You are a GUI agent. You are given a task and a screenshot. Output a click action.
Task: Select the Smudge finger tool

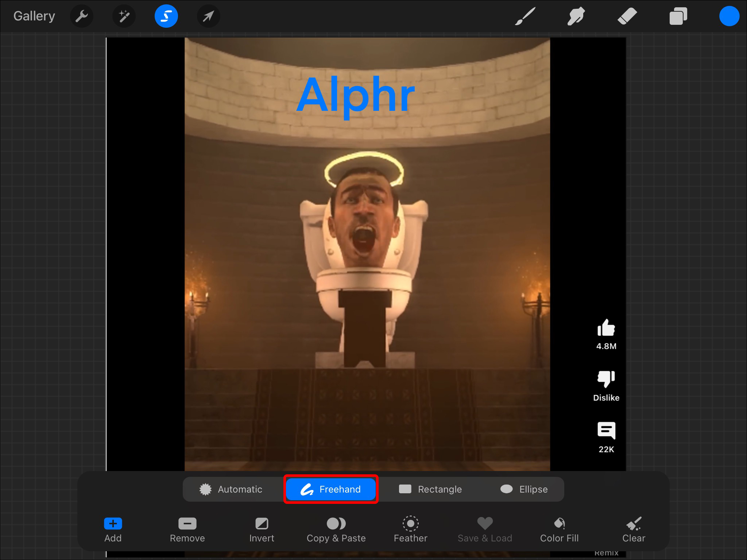click(x=576, y=16)
